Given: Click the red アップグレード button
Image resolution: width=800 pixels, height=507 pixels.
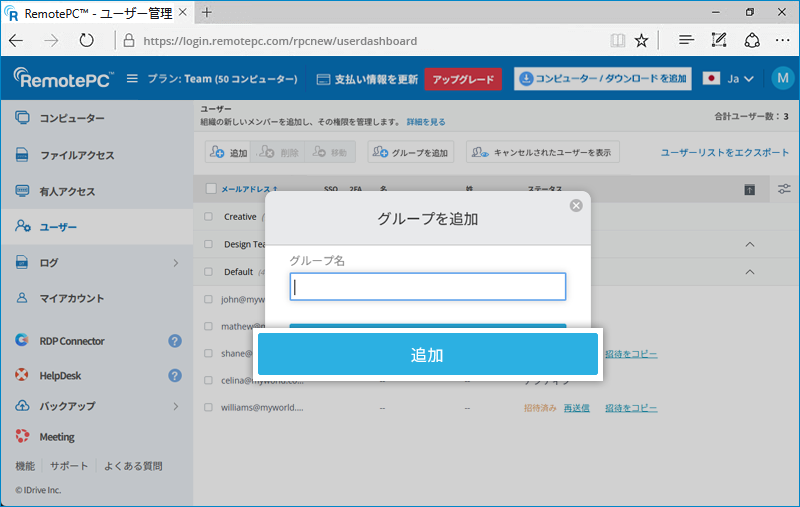Looking at the screenshot, I should tap(463, 79).
